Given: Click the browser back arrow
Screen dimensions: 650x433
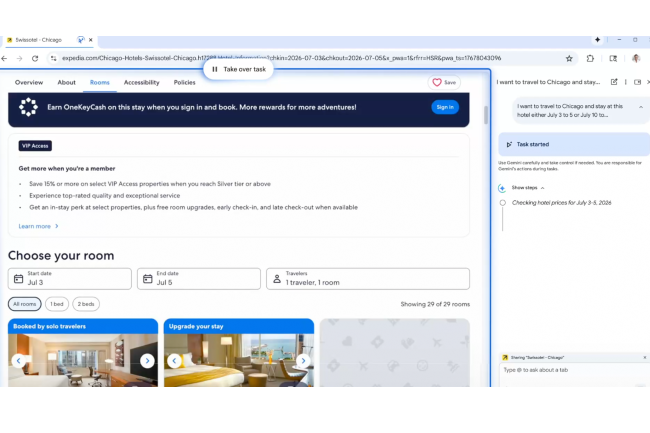Looking at the screenshot, I should tap(8, 58).
